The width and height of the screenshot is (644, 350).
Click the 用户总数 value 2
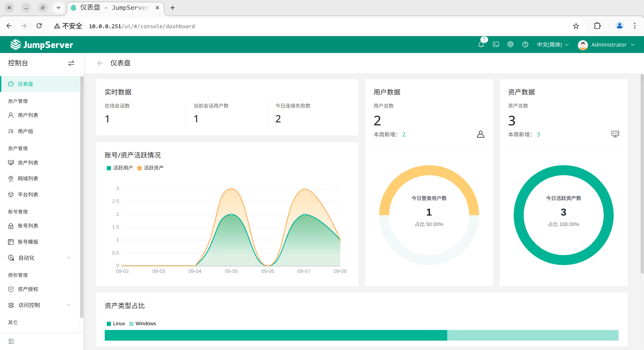[x=377, y=121]
